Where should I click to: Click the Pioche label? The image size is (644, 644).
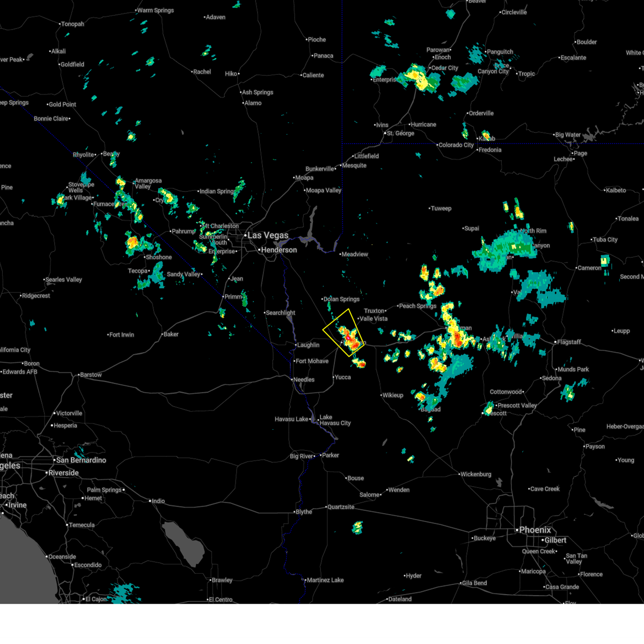coord(317,40)
